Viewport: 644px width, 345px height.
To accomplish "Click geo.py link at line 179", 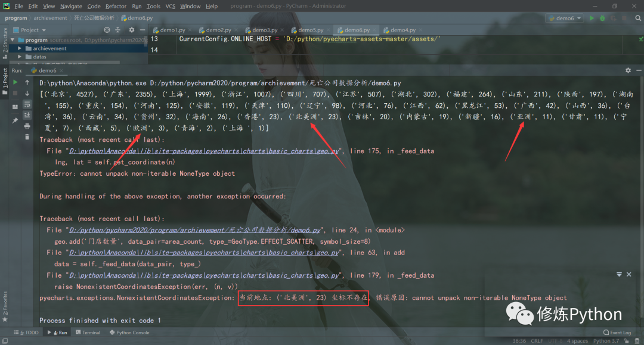I will tap(204, 275).
